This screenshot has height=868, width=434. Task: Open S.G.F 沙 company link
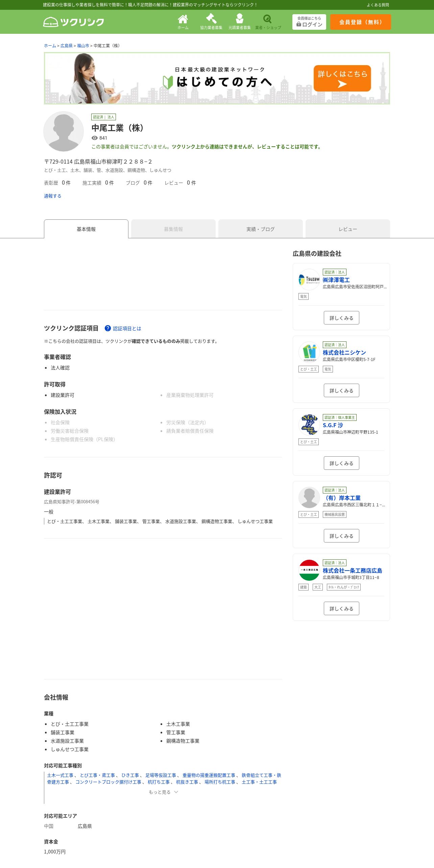[333, 425]
